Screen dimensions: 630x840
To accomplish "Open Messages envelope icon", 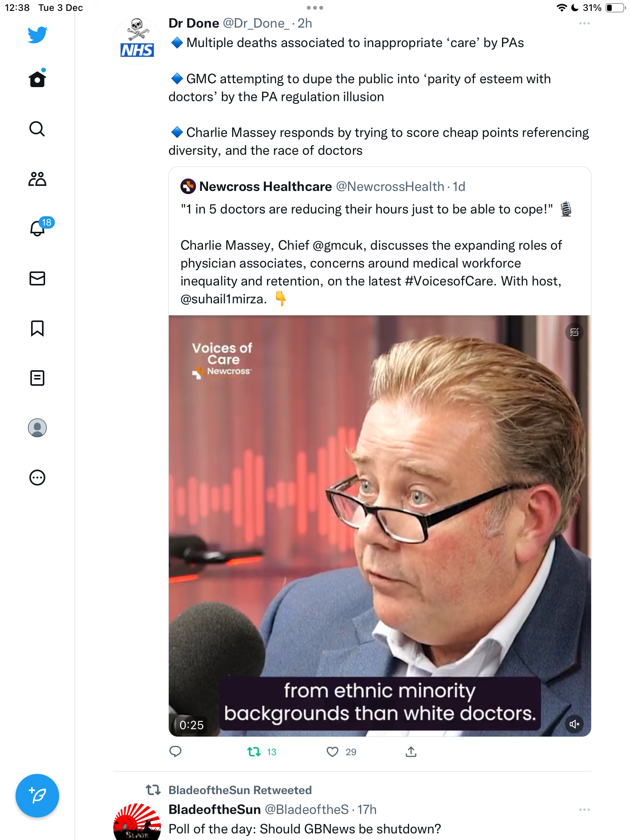I will [x=37, y=278].
